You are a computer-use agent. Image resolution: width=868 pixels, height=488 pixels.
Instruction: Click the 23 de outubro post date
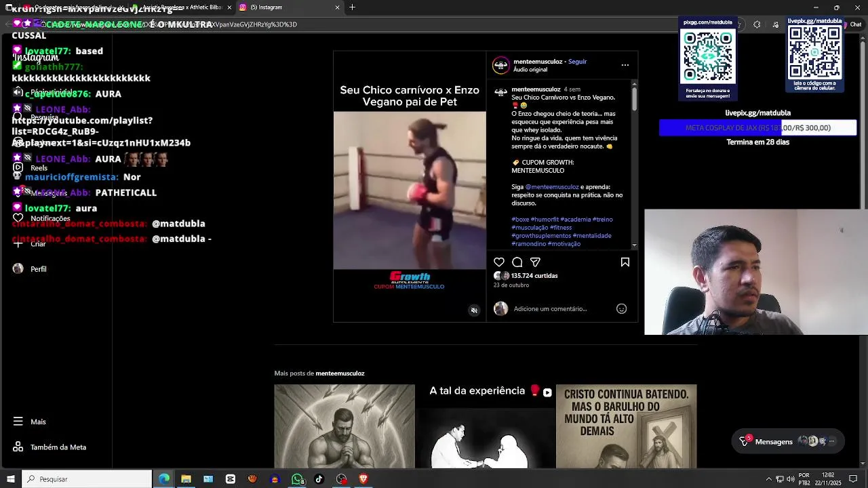511,285
